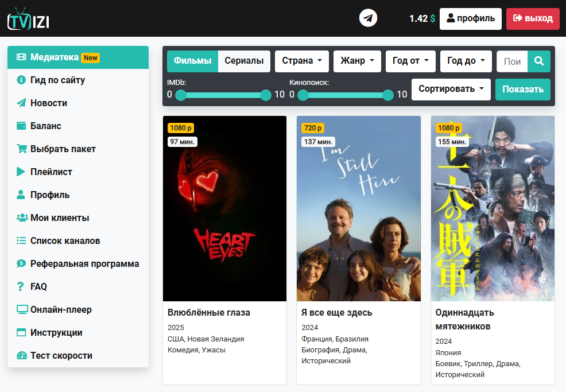Open Профиль in the sidebar

(x=78, y=195)
